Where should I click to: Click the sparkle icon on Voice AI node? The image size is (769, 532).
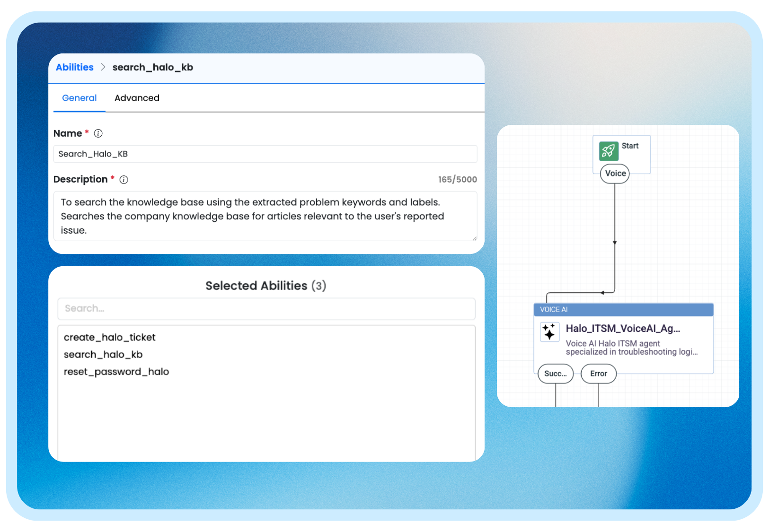[549, 331]
